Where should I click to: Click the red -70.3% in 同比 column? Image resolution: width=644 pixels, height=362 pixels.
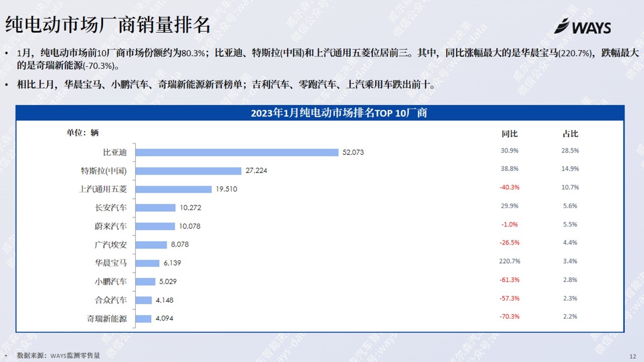[510, 317]
